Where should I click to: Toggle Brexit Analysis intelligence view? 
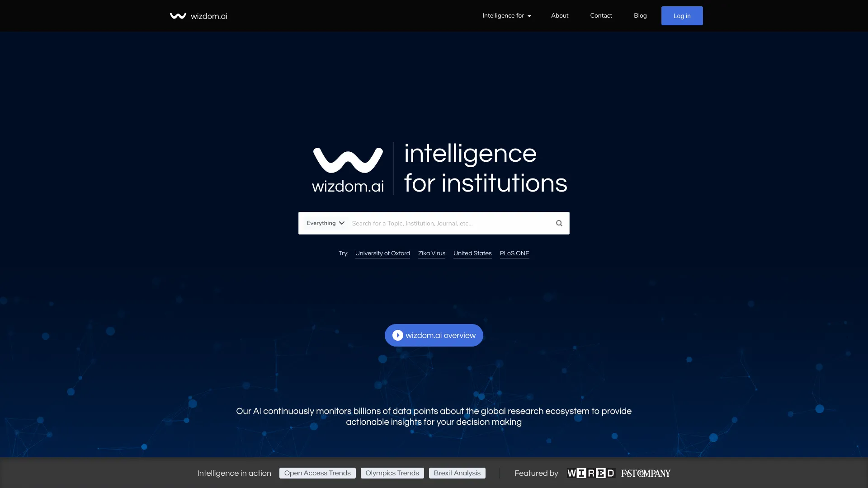point(457,473)
